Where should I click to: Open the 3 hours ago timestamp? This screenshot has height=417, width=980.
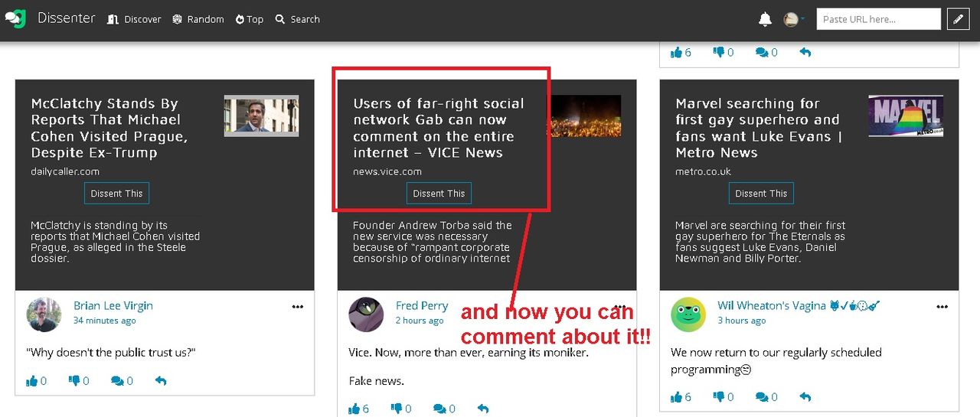[742, 321]
